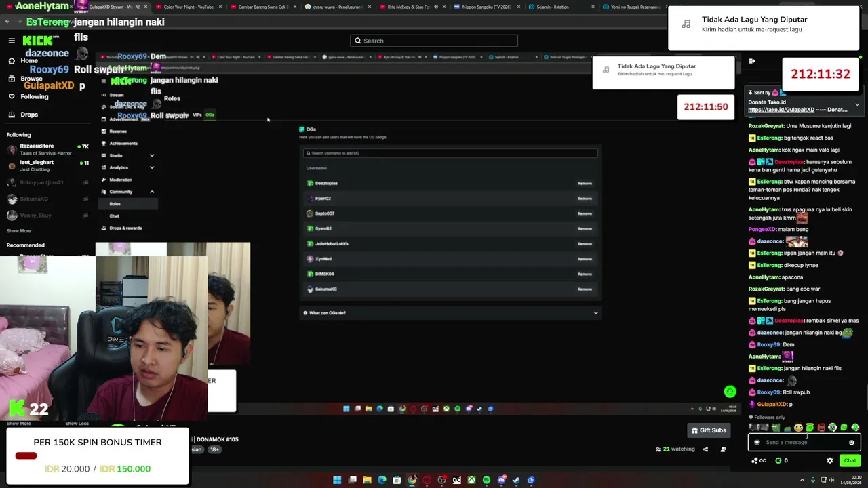The height and width of the screenshot is (488, 868).
Task: Open Discord from the taskbar
Action: [x=501, y=481]
